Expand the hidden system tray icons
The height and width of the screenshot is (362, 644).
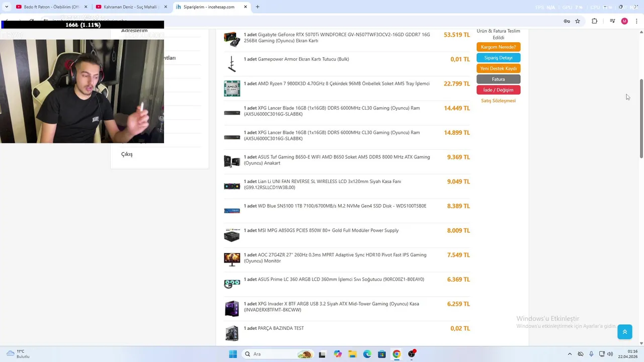point(570,354)
